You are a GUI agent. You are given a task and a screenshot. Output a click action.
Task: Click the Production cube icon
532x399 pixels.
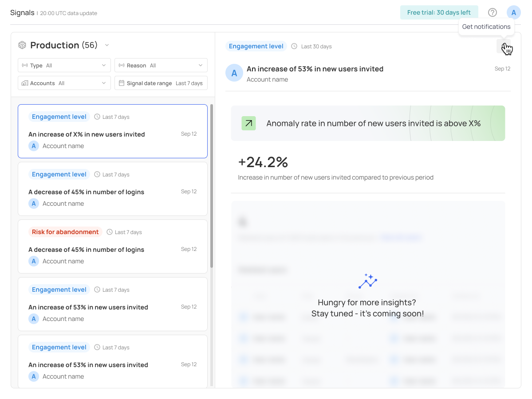pyautogui.click(x=22, y=45)
